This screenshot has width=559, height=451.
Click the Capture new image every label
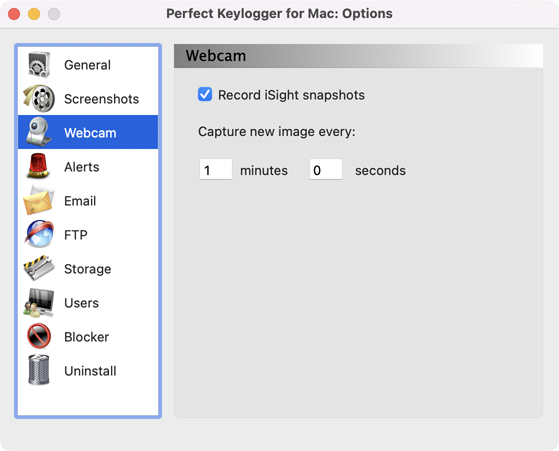tap(277, 132)
